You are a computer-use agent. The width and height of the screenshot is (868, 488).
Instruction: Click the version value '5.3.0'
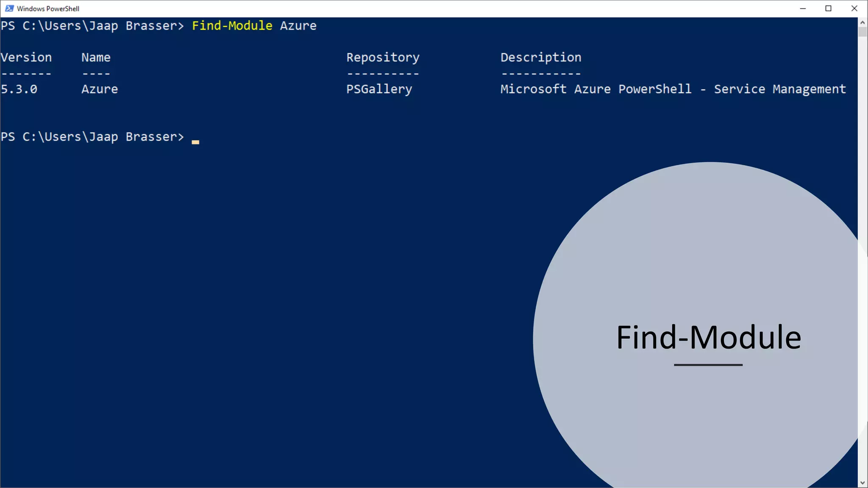pyautogui.click(x=19, y=89)
